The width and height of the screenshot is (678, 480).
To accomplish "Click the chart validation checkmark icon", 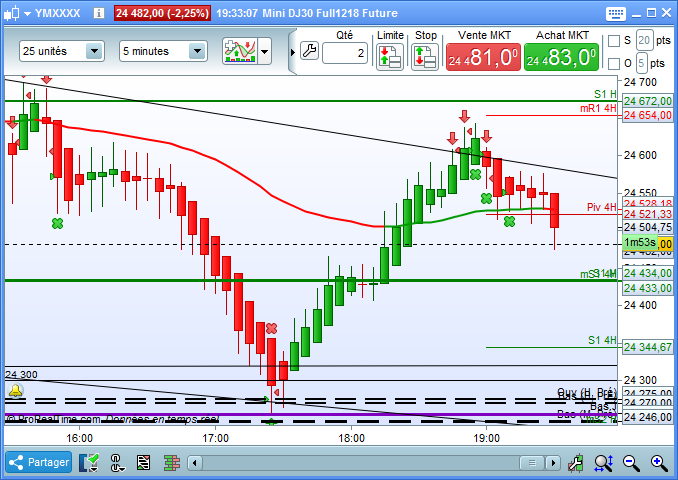I will pos(89,463).
